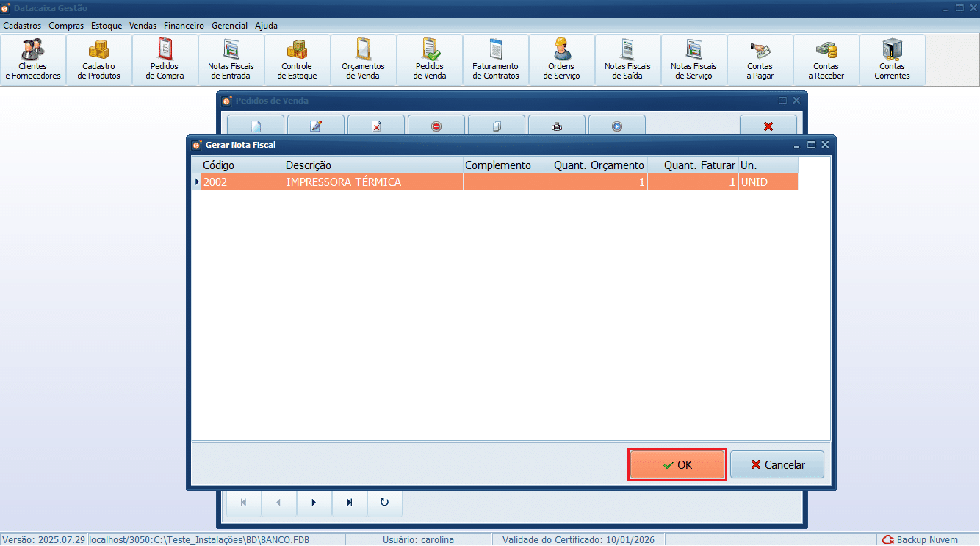
Task: Open Notas Fiscais de Saída
Action: (x=628, y=60)
